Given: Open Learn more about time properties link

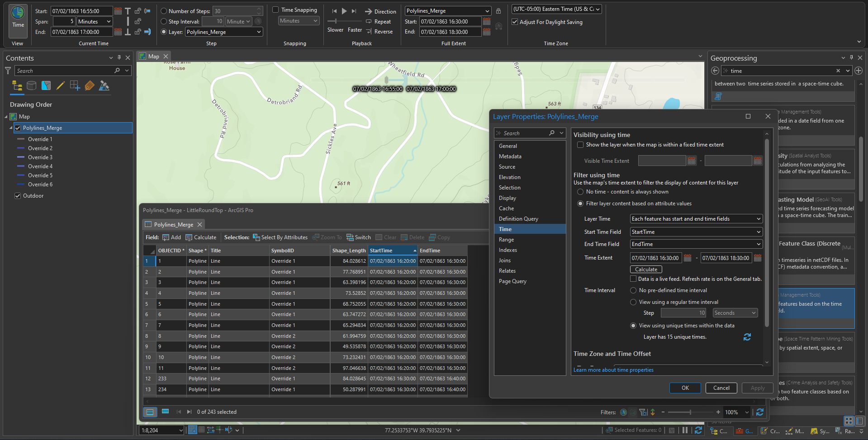Looking at the screenshot, I should pyautogui.click(x=613, y=369).
